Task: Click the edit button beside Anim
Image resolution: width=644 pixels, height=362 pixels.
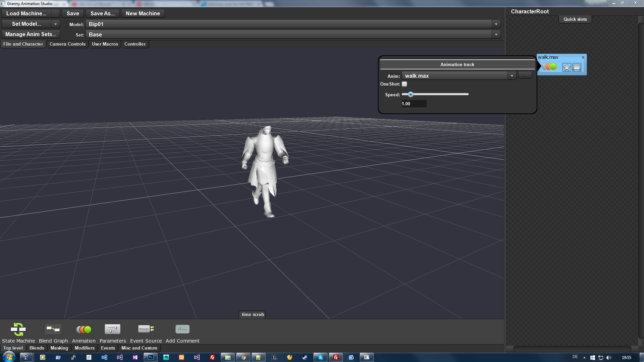Action: coord(525,75)
